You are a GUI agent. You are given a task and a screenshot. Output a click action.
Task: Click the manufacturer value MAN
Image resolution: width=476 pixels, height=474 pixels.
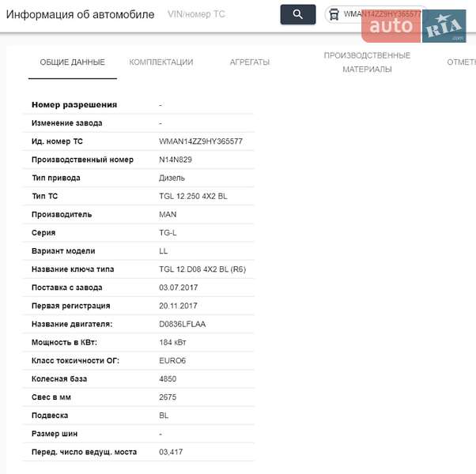168,214
